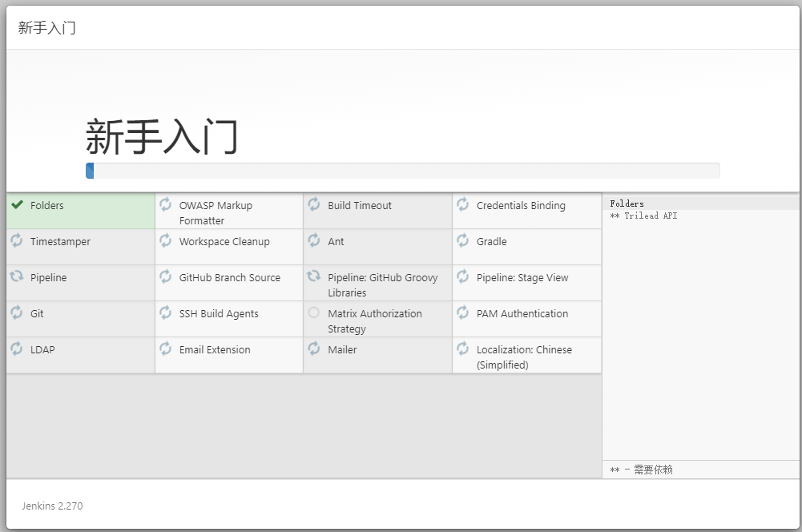Click the Workspace Cleanup plugin name
Viewport: 802px width, 532px height.
[x=224, y=242]
